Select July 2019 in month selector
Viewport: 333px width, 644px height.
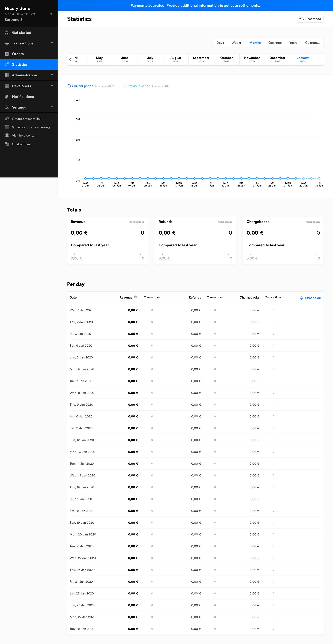[x=150, y=60]
